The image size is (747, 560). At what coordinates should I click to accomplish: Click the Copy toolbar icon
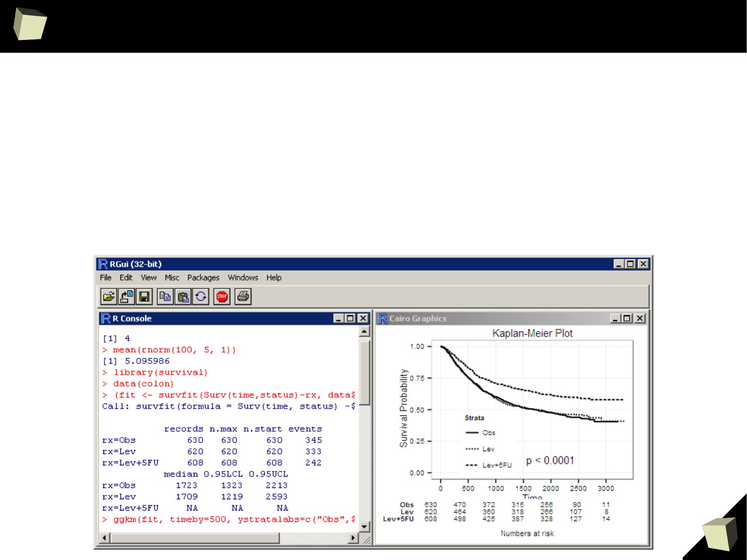click(x=165, y=296)
